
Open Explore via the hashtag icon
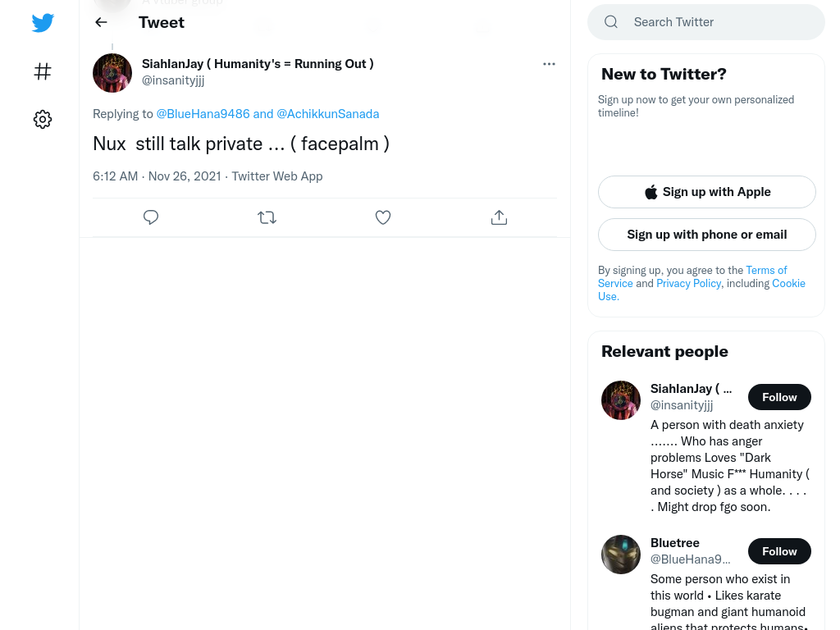coord(43,71)
